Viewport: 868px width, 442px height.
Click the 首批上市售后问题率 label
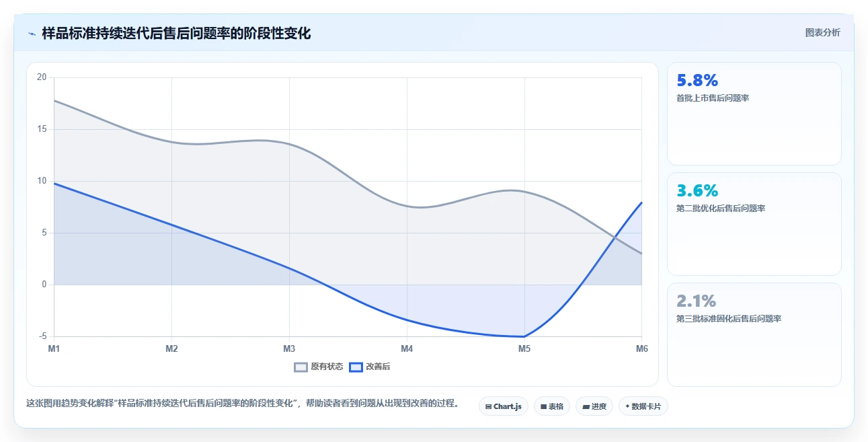point(713,98)
